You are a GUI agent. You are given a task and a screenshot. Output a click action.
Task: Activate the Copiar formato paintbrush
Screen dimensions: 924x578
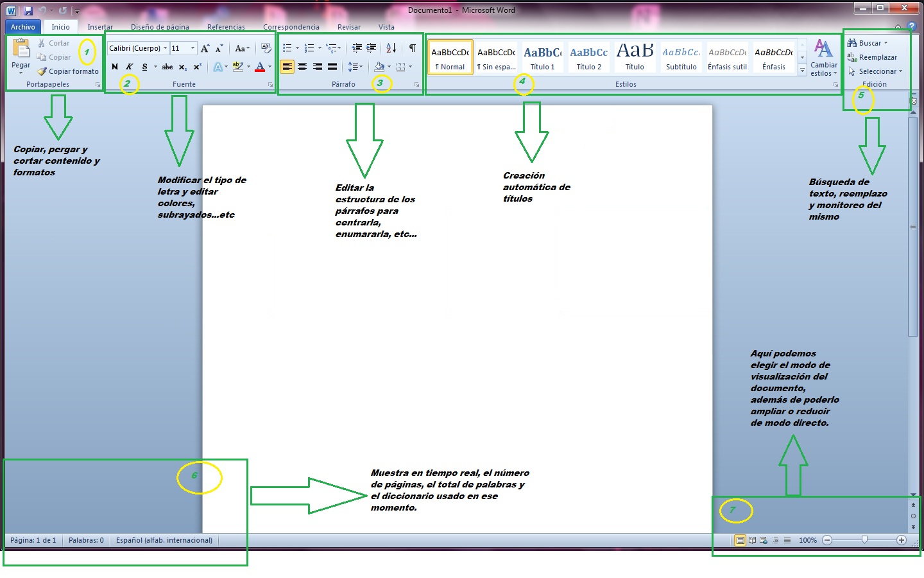pos(68,71)
